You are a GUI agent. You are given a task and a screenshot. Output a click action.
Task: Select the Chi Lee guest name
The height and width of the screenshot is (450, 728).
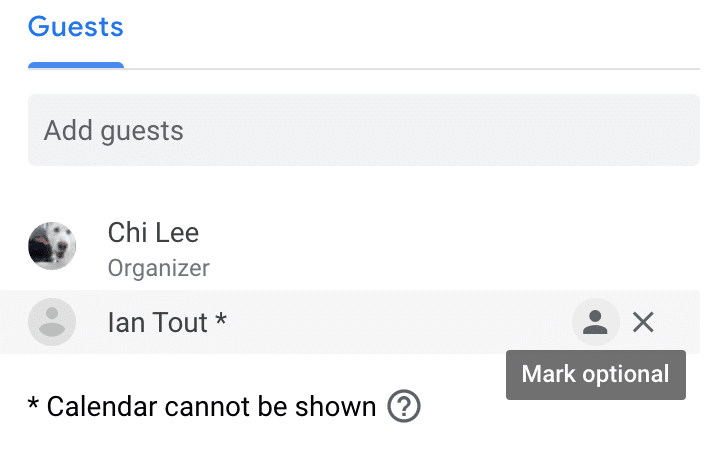(153, 233)
